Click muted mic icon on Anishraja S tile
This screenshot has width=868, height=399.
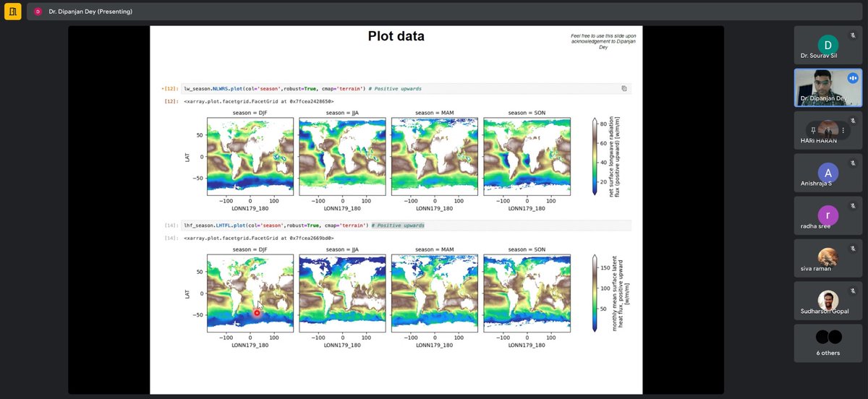pyautogui.click(x=854, y=163)
